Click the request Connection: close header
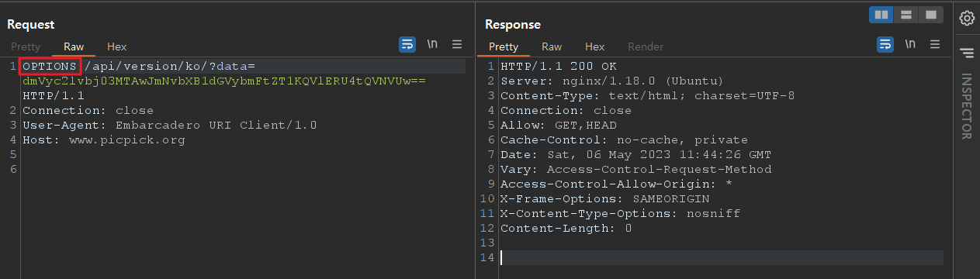Image resolution: width=980 pixels, height=279 pixels. pos(88,111)
